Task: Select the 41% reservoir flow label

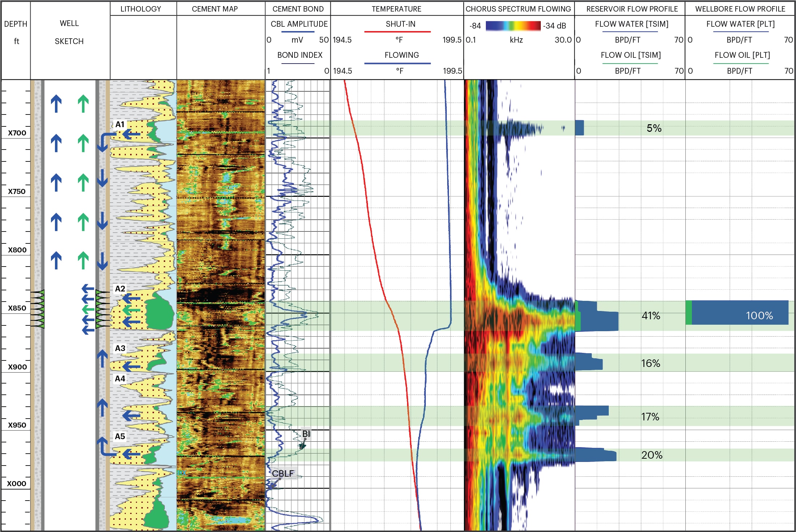Action: 651,316
